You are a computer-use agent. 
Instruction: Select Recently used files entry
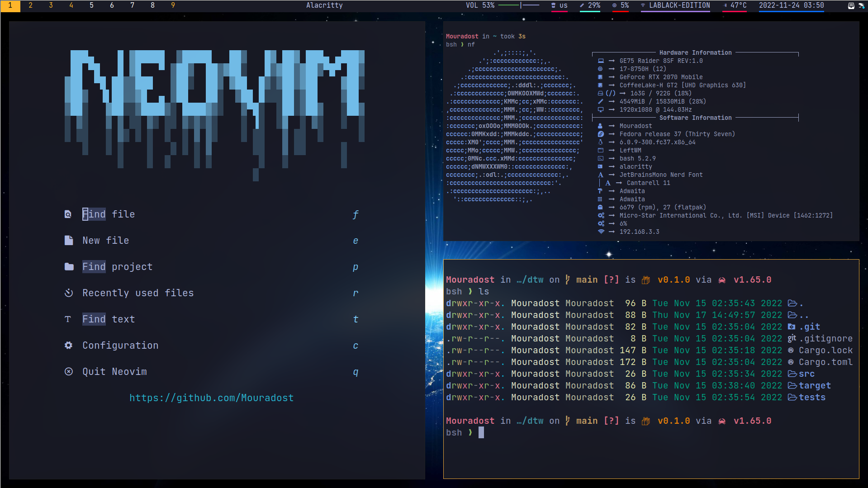click(x=212, y=293)
